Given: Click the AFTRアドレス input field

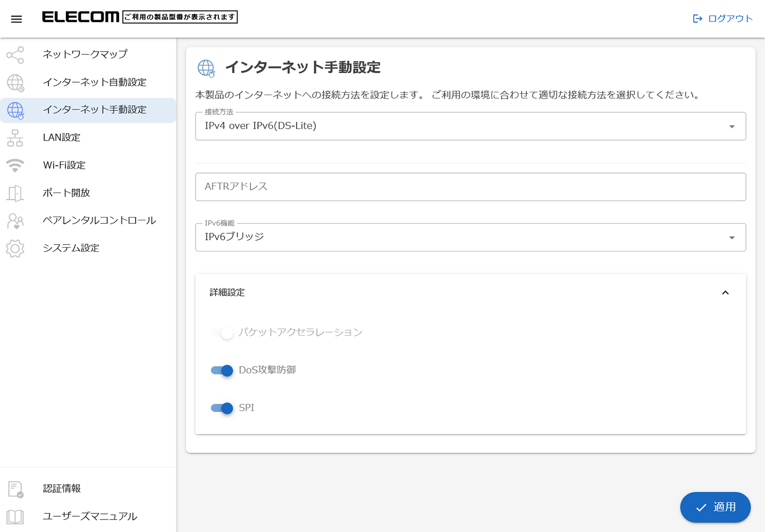Looking at the screenshot, I should click(x=470, y=187).
